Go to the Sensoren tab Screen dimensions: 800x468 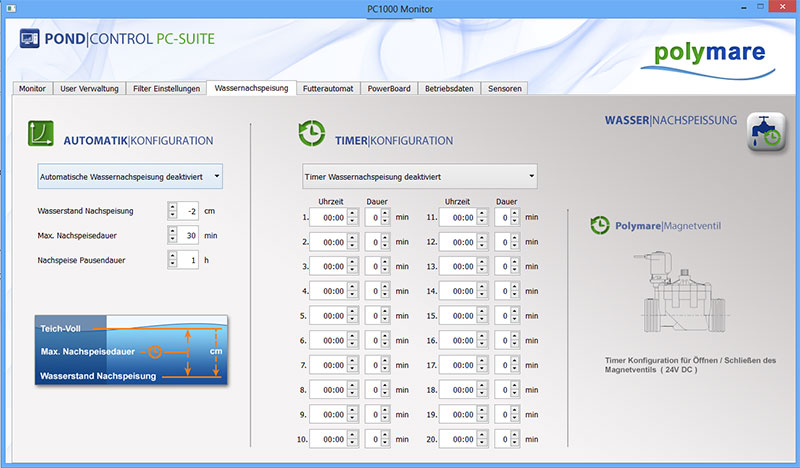[x=504, y=89]
